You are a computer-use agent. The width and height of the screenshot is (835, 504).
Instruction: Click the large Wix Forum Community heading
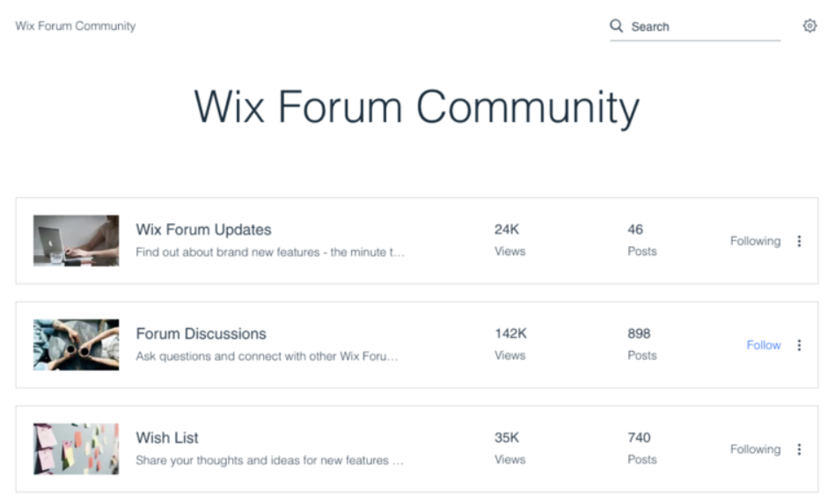pos(416,107)
